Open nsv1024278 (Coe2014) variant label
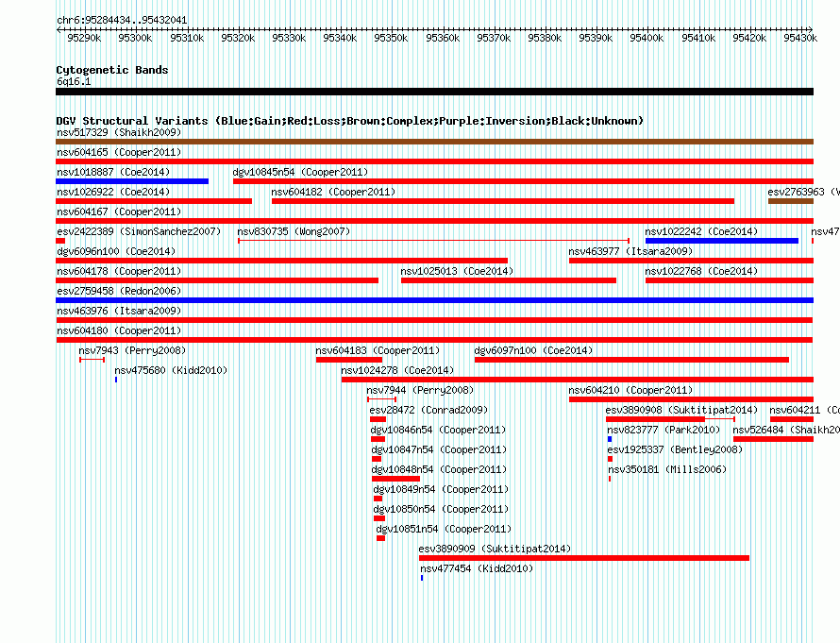The image size is (840, 643). coord(397,370)
